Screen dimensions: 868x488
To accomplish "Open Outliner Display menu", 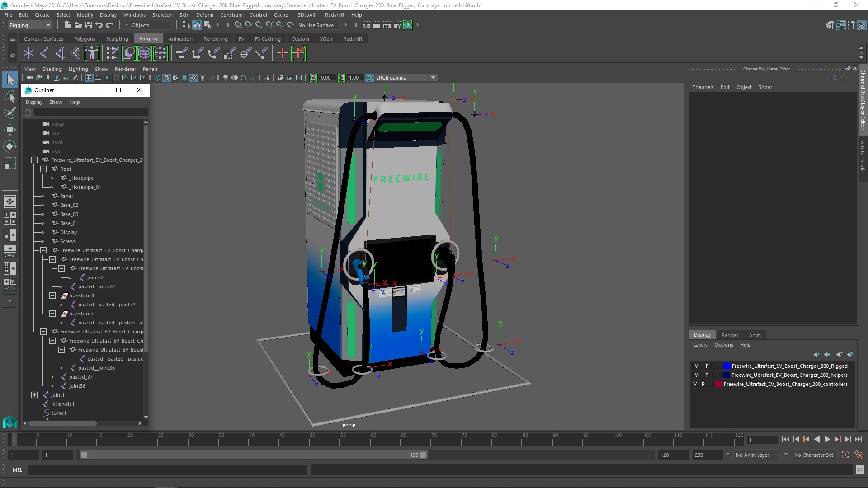I will pyautogui.click(x=34, y=102).
